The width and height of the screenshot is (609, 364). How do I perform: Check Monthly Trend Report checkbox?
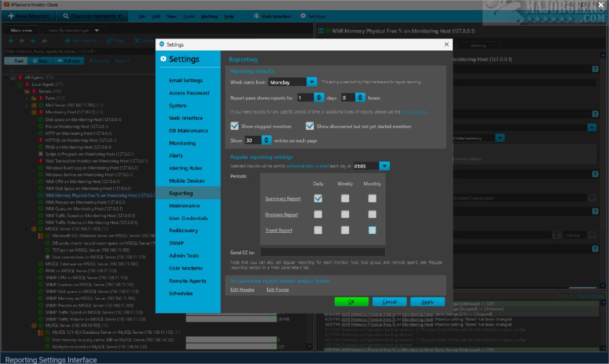(x=372, y=230)
